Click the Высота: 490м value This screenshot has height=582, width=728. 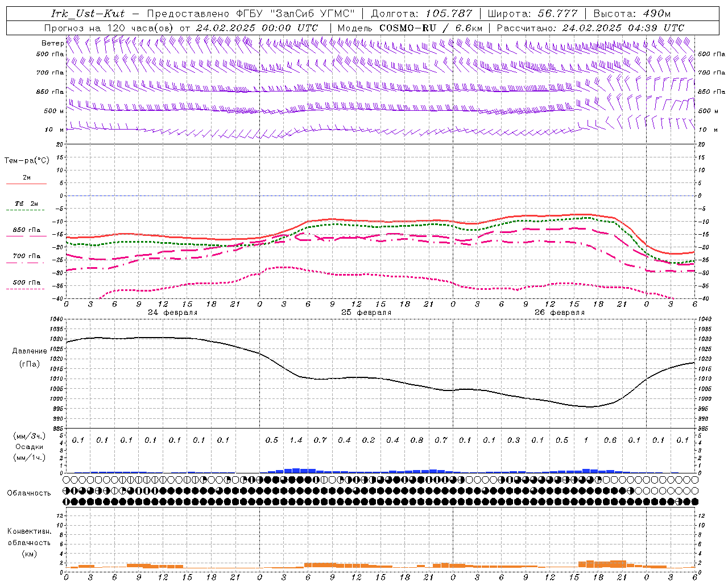[632, 14]
